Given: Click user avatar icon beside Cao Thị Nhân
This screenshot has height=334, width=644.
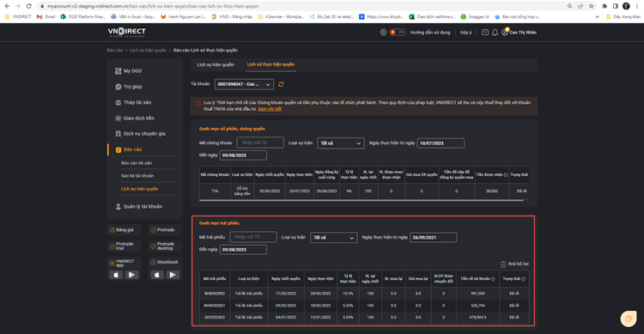Looking at the screenshot, I should 505,32.
